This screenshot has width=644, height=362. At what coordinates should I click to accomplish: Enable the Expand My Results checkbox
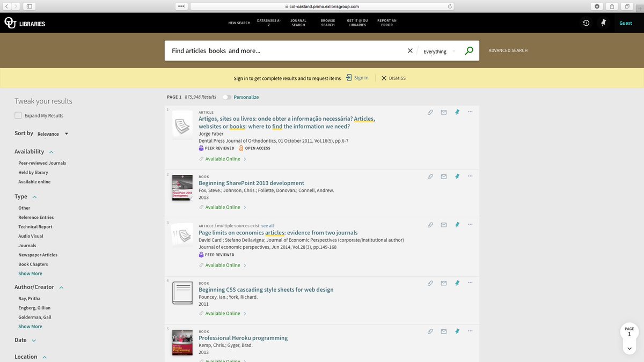point(18,115)
